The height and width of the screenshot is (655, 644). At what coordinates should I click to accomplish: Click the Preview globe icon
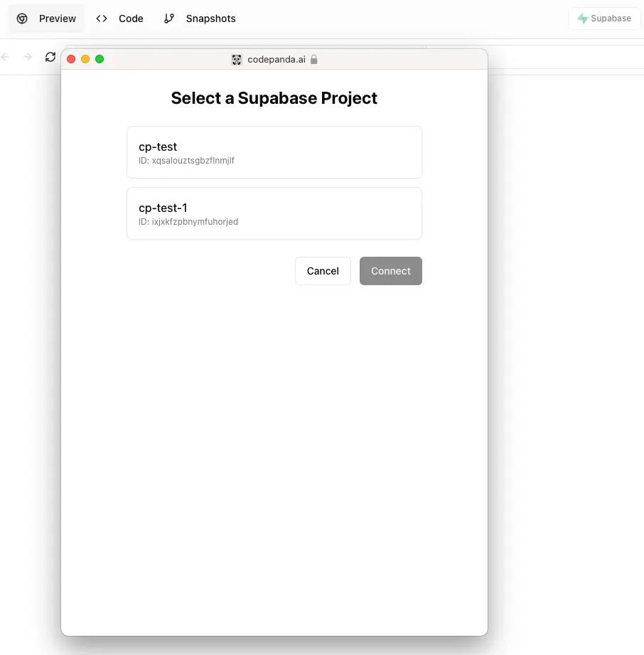click(22, 18)
